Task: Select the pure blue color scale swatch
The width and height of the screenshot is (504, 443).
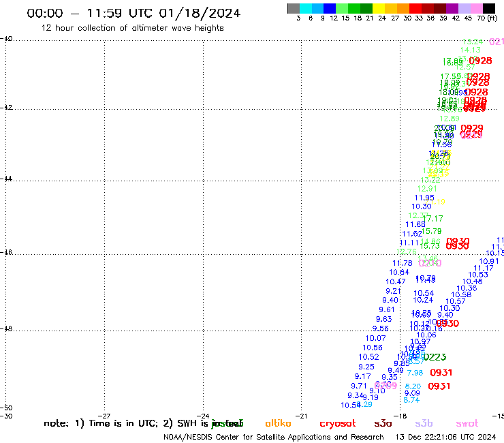Action: (330, 8)
